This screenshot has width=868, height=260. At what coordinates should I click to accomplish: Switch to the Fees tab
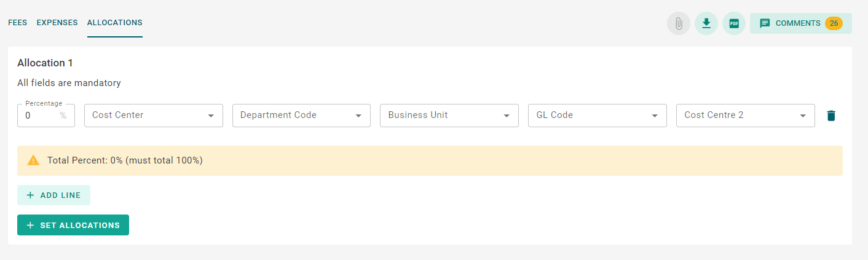point(17,23)
